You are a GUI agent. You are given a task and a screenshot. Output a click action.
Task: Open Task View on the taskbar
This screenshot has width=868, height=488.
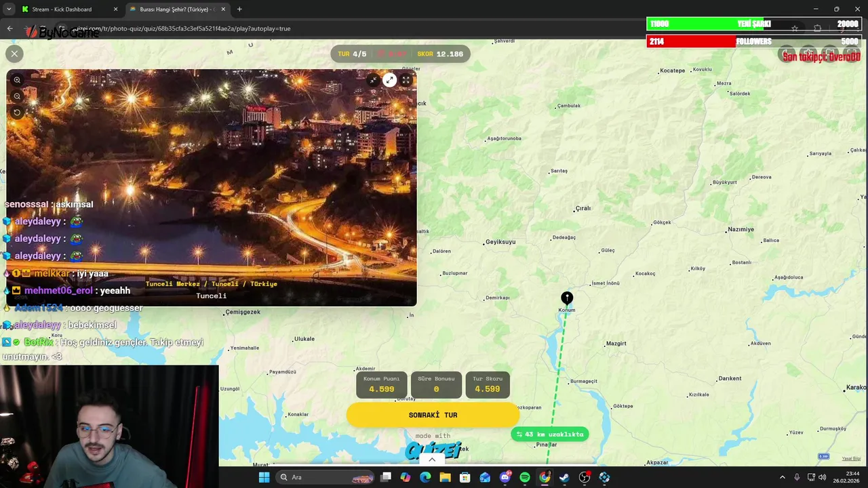386,477
